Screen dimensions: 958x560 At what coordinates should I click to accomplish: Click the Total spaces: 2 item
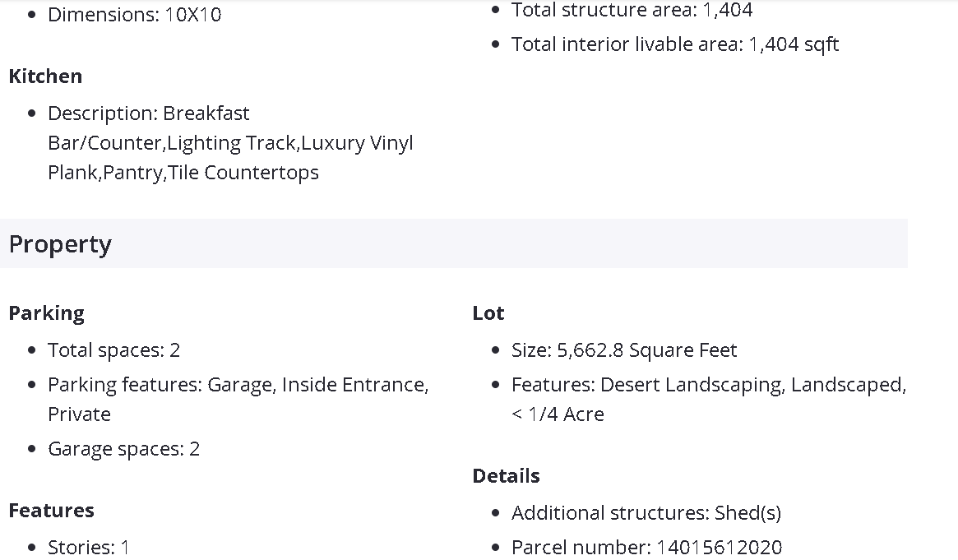pos(113,350)
